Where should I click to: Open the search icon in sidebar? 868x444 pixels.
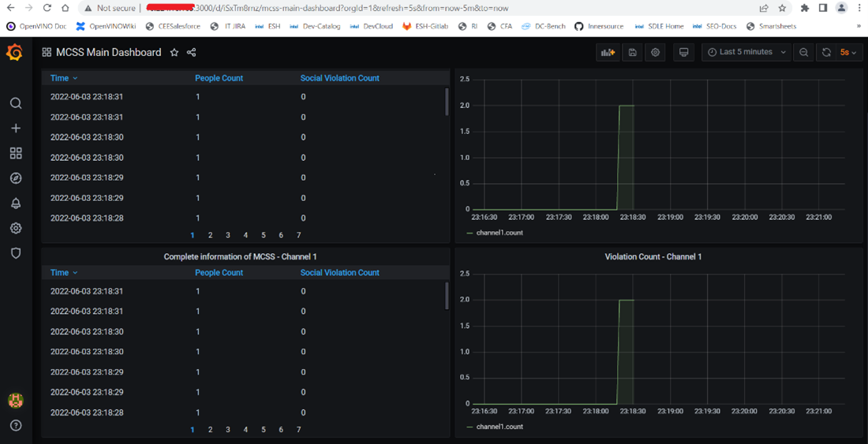[x=16, y=103]
